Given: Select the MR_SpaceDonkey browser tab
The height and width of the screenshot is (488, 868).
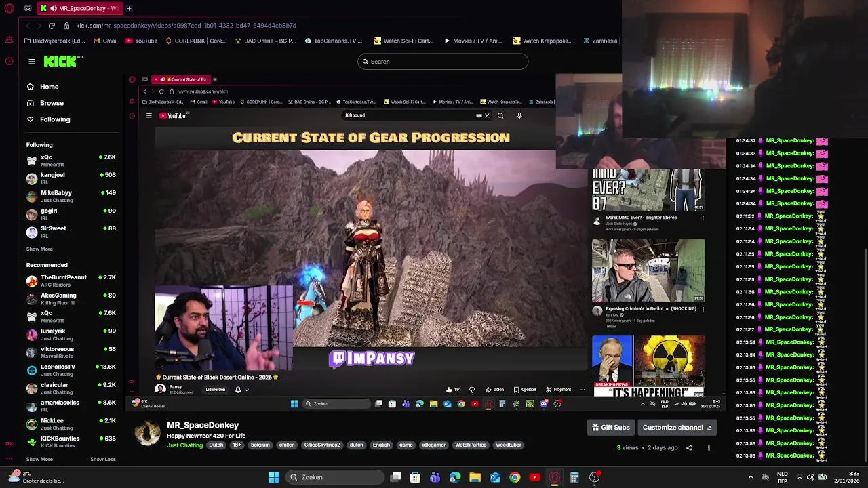Looking at the screenshot, I should pyautogui.click(x=80, y=8).
